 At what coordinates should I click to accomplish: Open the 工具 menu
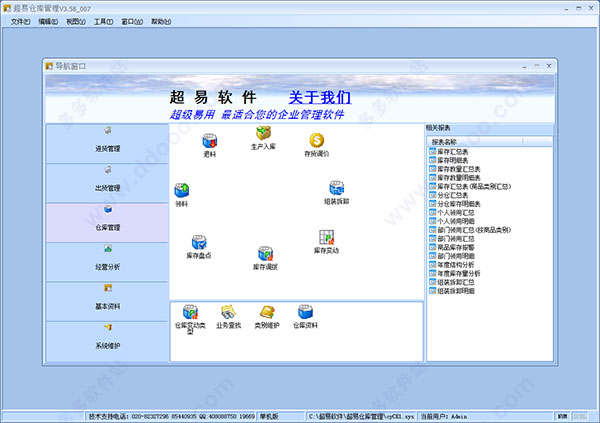pos(104,22)
